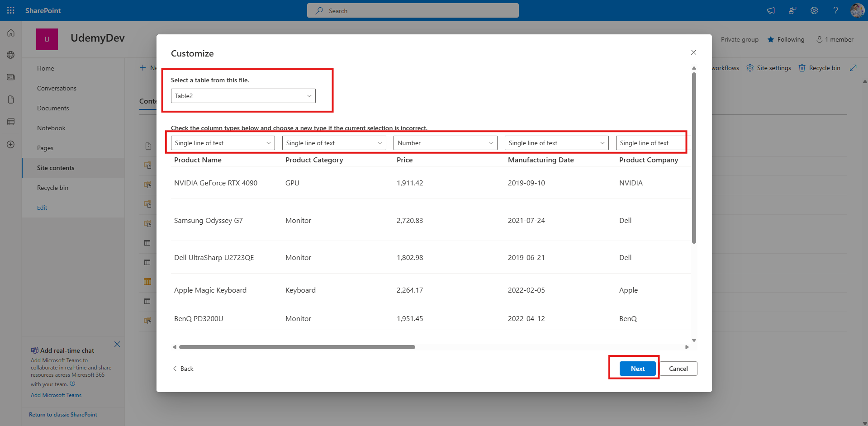
Task: Click the Create plus icon in rail
Action: pyautogui.click(x=11, y=144)
